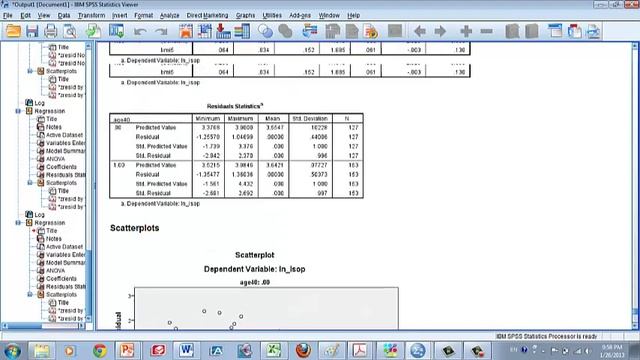
Task: Select the Residuals Statistics table title
Action: tap(235, 106)
